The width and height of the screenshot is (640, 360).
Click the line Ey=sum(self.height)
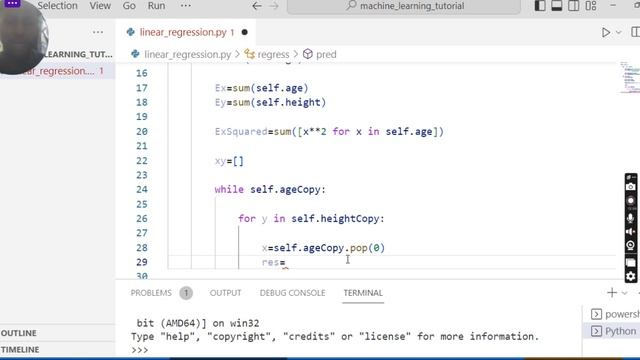coord(270,102)
